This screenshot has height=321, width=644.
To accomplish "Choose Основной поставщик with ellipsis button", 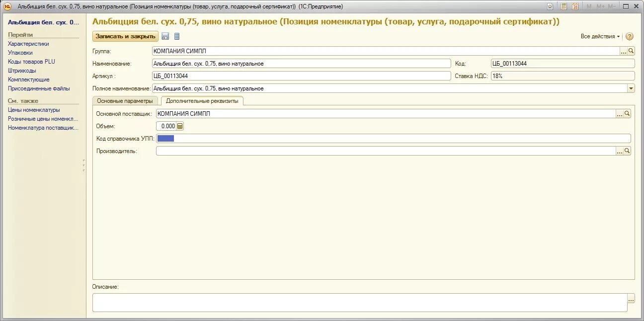I will (619, 114).
